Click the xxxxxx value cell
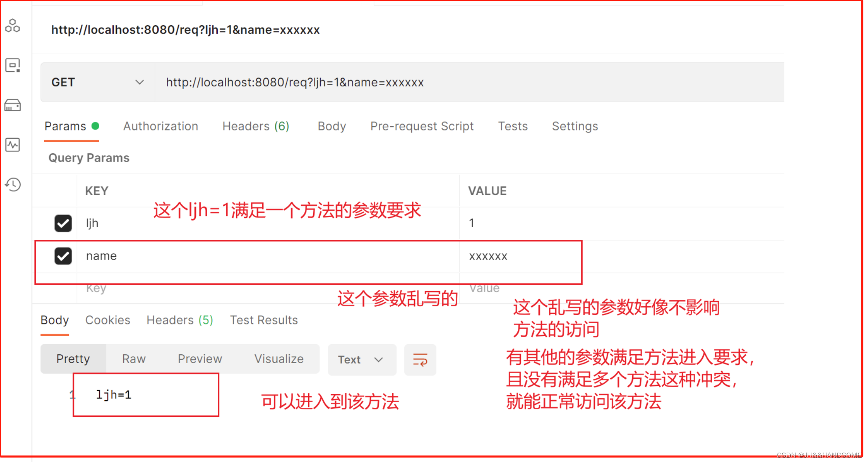868x462 pixels. pos(622,256)
